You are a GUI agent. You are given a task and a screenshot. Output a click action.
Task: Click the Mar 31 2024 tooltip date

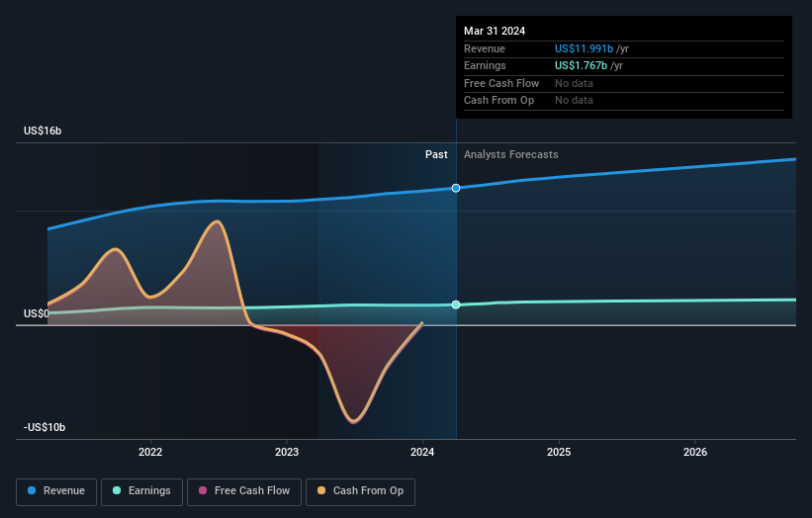[495, 31]
